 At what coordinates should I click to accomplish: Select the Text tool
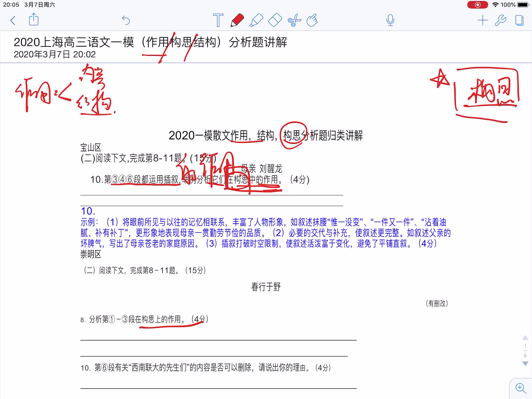[x=218, y=20]
